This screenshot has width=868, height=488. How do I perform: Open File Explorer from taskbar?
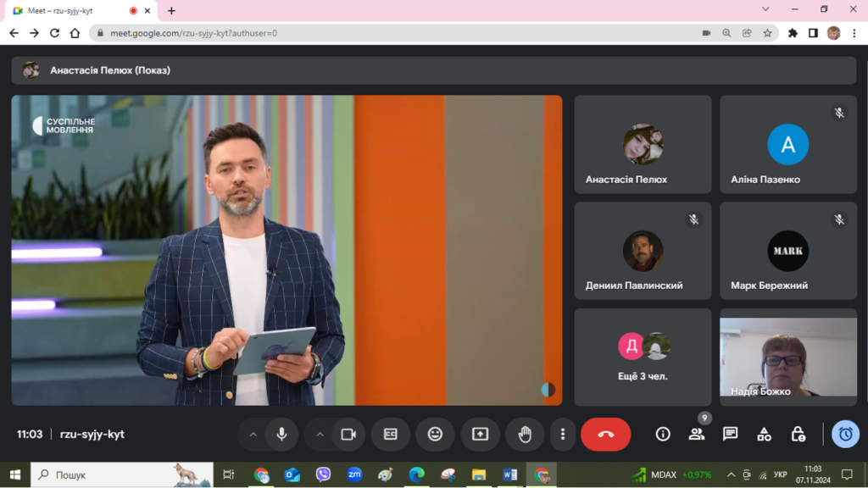point(479,474)
